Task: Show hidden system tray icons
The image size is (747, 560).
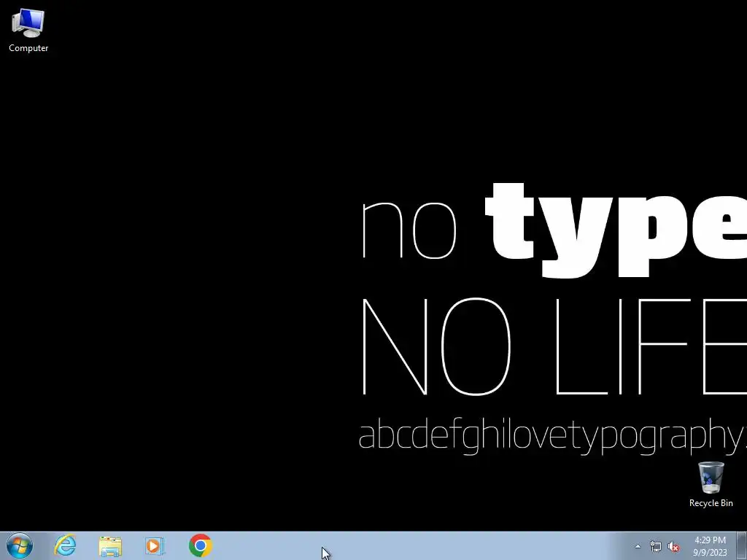Action: click(638, 546)
